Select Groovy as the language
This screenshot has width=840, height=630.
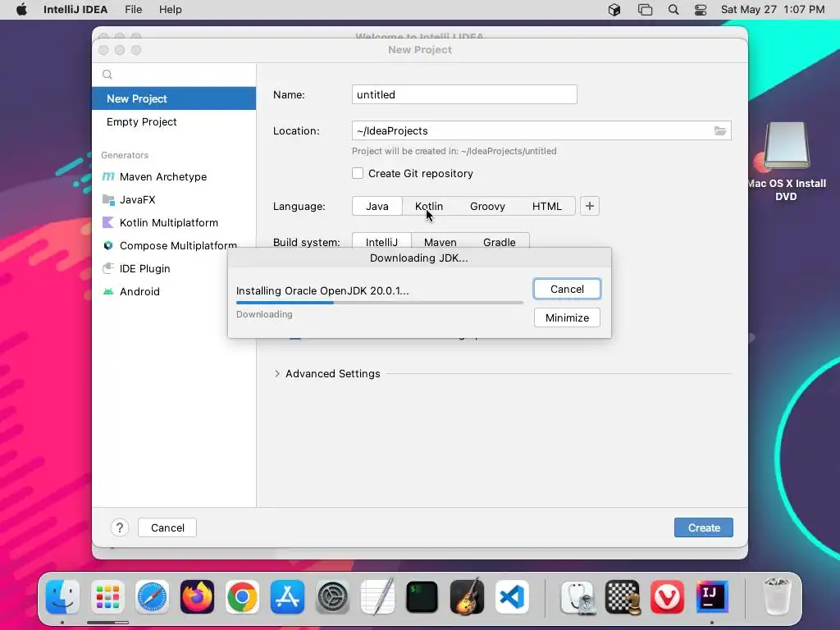(x=487, y=206)
